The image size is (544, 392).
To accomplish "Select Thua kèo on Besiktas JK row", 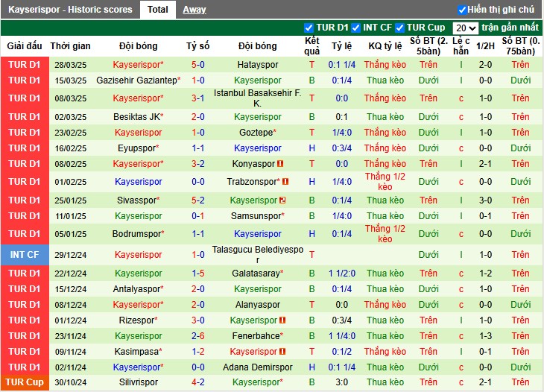I will [385, 117].
